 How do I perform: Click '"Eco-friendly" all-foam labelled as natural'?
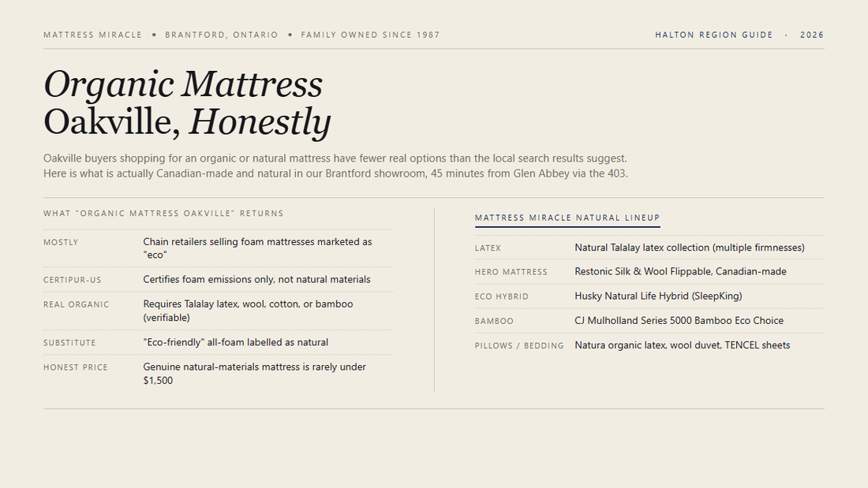pos(235,342)
